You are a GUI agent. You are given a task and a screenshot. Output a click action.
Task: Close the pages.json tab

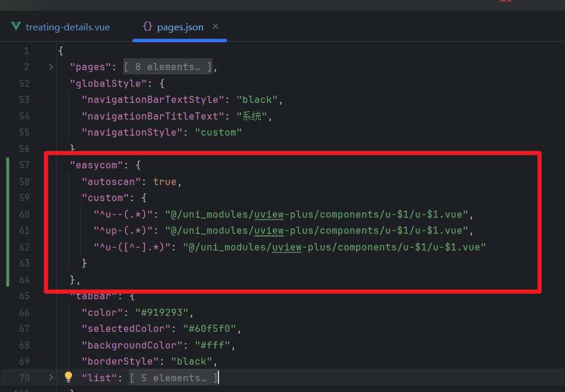click(x=216, y=26)
